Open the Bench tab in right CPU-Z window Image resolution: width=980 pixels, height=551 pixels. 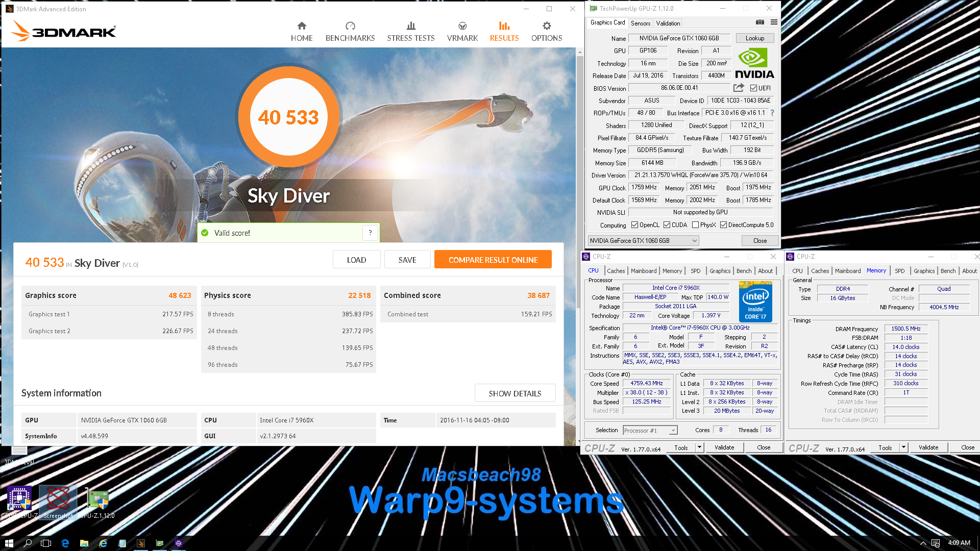(x=948, y=271)
